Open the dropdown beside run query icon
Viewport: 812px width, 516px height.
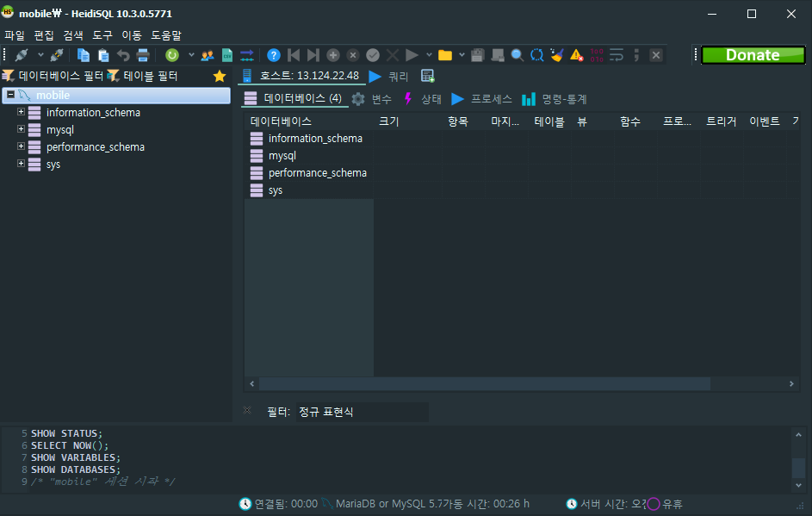pos(429,55)
